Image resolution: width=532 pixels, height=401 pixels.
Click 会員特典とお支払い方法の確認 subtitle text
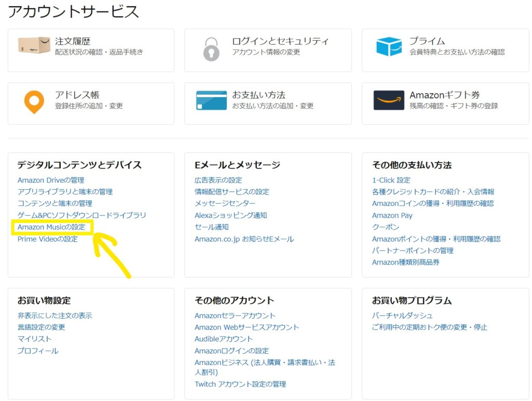tap(457, 52)
